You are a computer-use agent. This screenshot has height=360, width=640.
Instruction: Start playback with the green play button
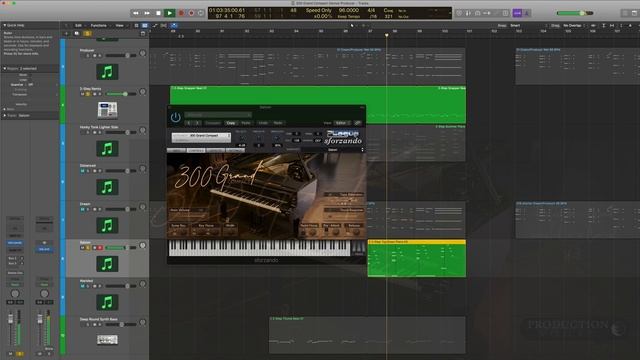[x=169, y=13]
